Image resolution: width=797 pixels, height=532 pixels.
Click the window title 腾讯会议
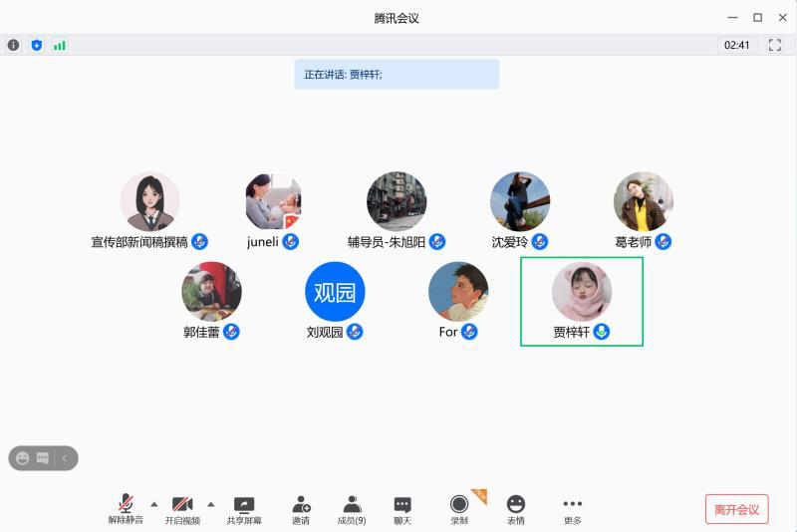[397, 18]
